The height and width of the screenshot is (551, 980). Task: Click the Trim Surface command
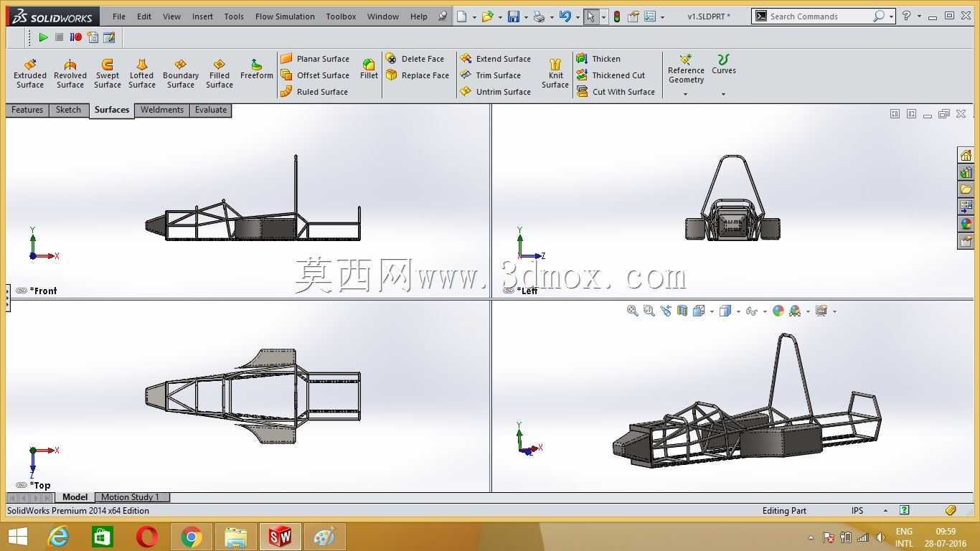click(x=491, y=75)
